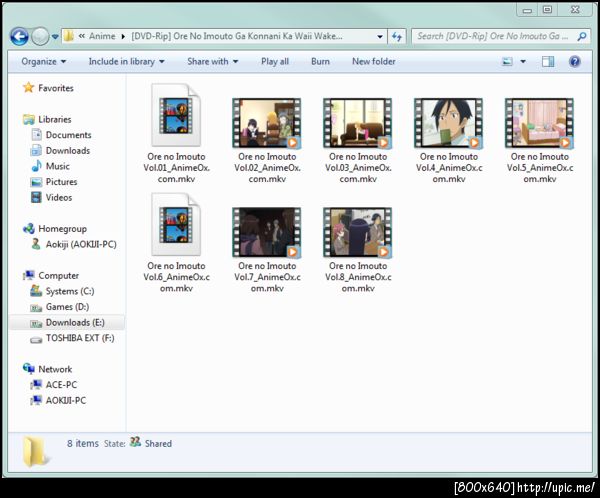Screen dimensions: 600x498
Task: Open the Music library
Action: click(x=58, y=167)
